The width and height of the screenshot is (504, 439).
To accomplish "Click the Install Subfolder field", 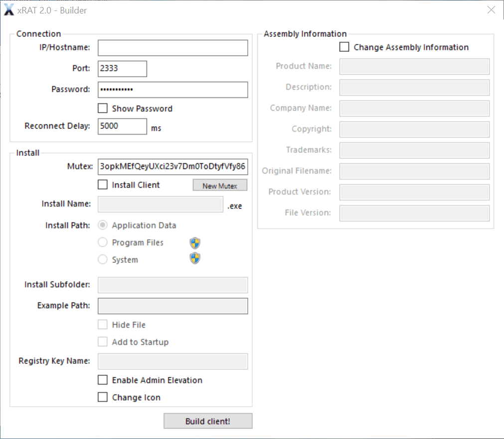I will 173,285.
